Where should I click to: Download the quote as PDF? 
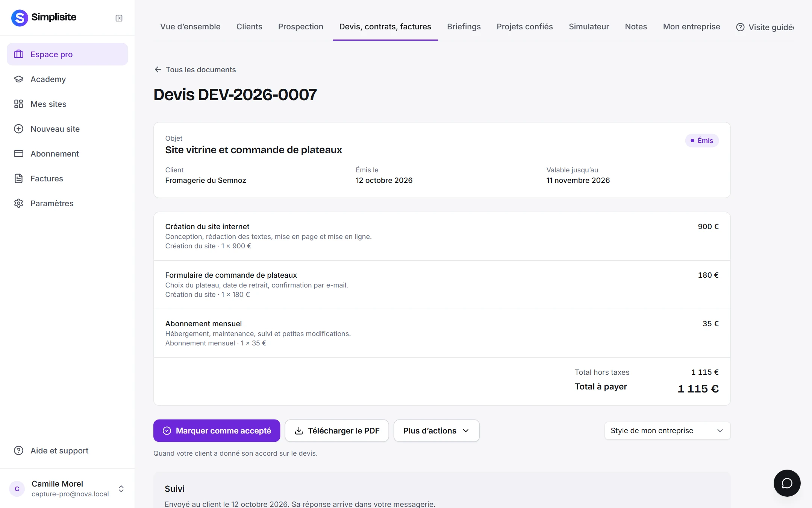pyautogui.click(x=337, y=431)
